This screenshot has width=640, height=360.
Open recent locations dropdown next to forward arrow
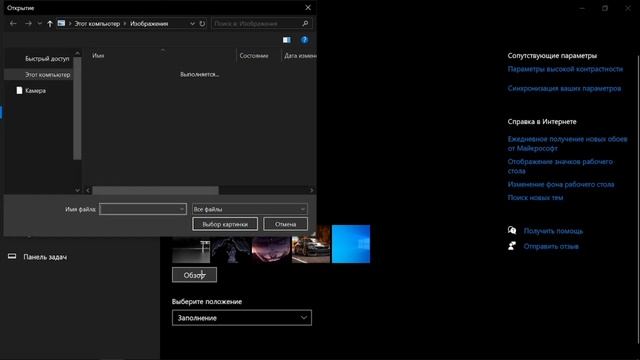point(40,24)
